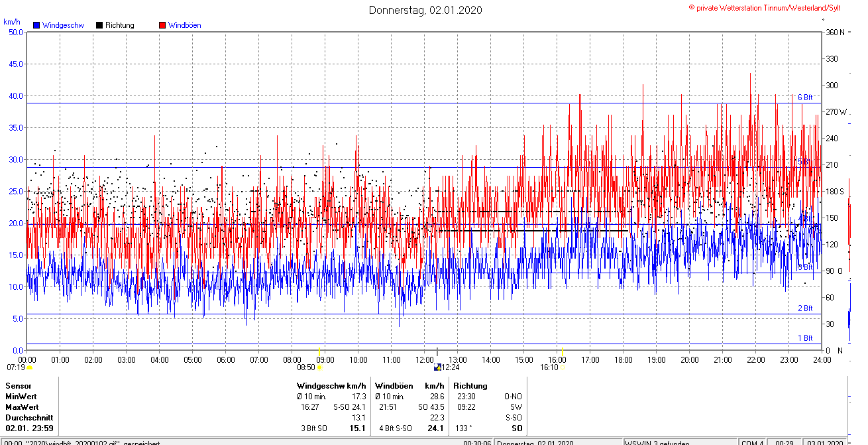Click the Durchschnitt row label

click(28, 418)
